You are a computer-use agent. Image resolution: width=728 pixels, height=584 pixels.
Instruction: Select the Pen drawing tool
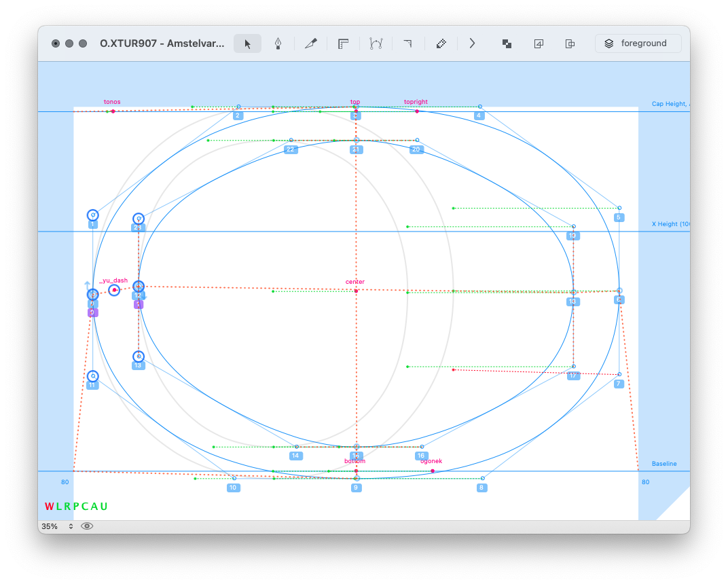click(x=278, y=43)
